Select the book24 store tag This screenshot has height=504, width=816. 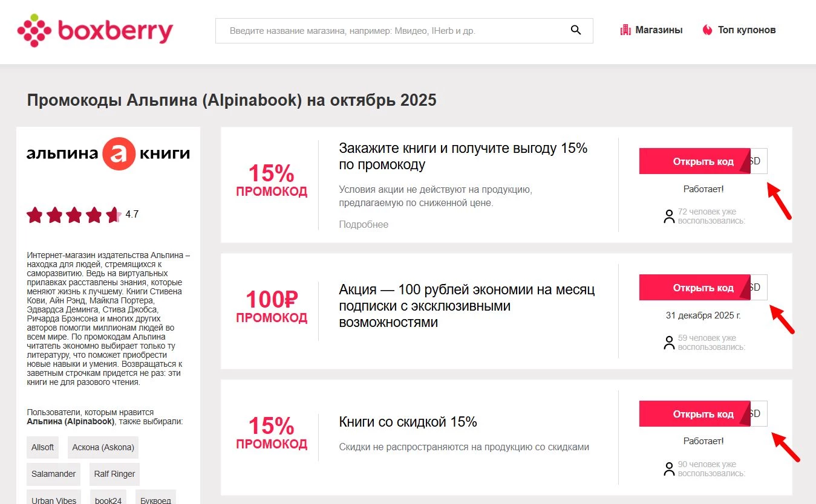coord(107,500)
